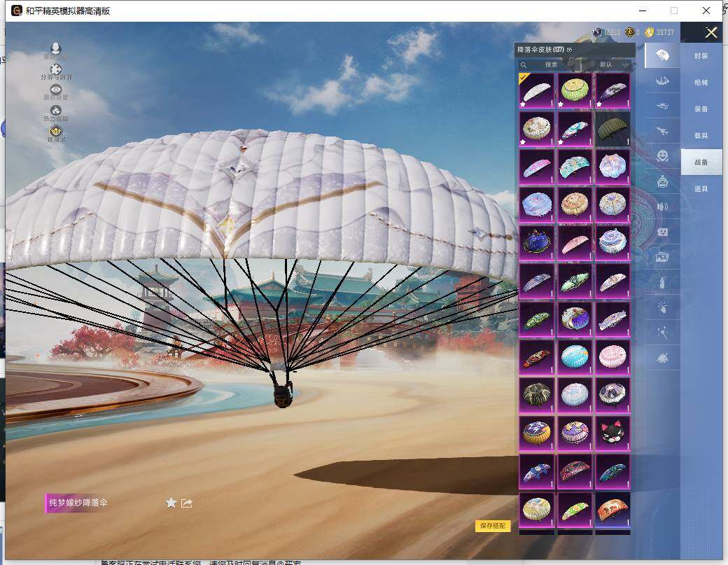Switch to the 装备 tab

[701, 109]
